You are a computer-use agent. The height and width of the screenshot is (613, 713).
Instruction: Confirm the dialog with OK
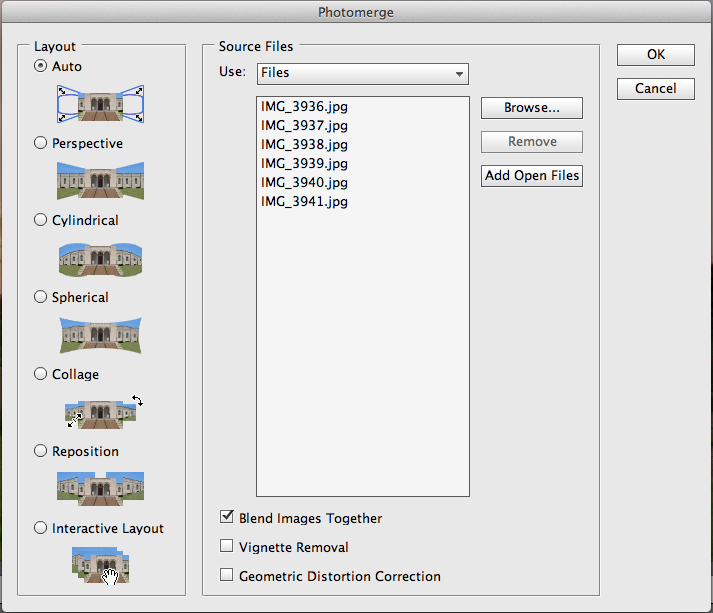click(x=656, y=55)
